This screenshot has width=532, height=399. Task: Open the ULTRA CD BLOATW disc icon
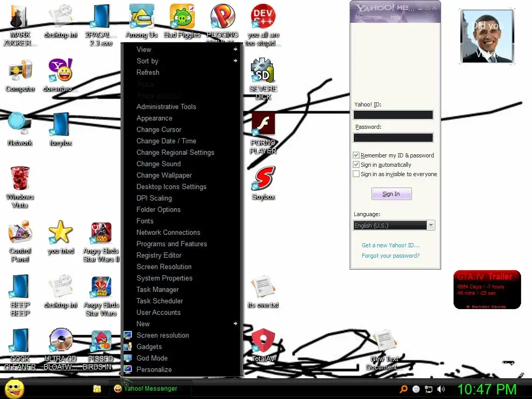[60, 349]
